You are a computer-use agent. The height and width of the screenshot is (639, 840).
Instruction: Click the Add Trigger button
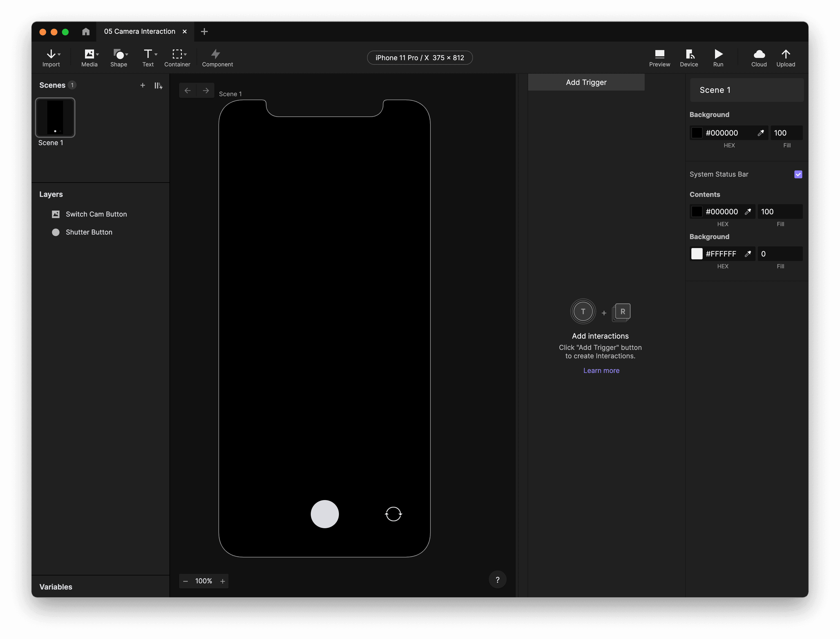tap(586, 82)
